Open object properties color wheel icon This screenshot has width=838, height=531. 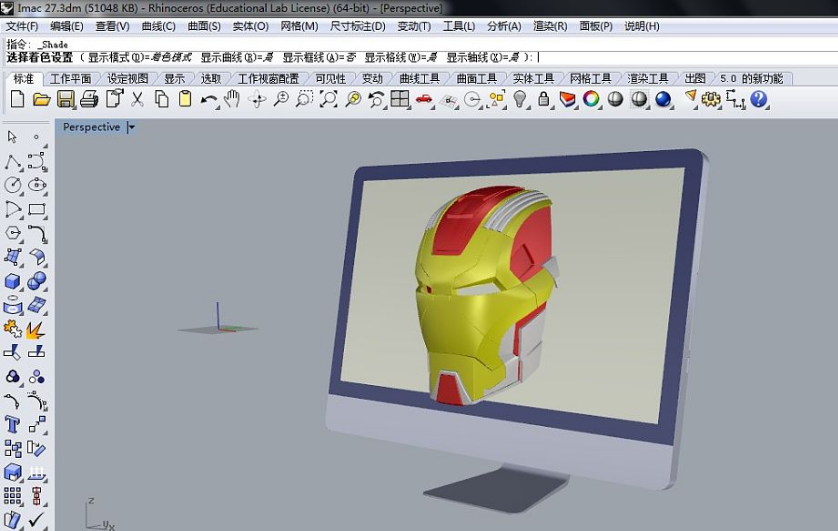(591, 99)
